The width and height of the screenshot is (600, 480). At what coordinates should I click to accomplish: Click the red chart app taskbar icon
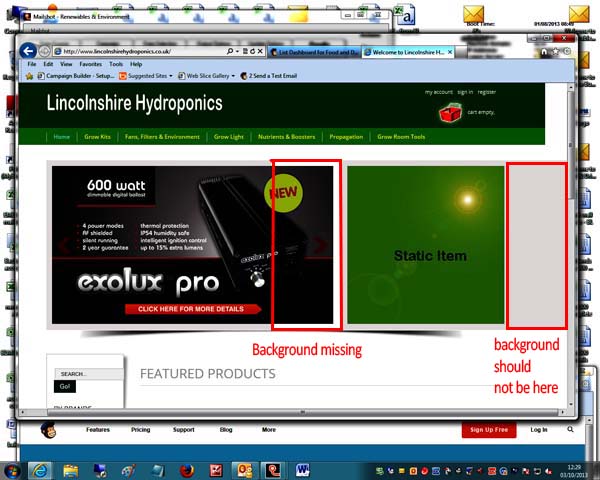[x=215, y=471]
